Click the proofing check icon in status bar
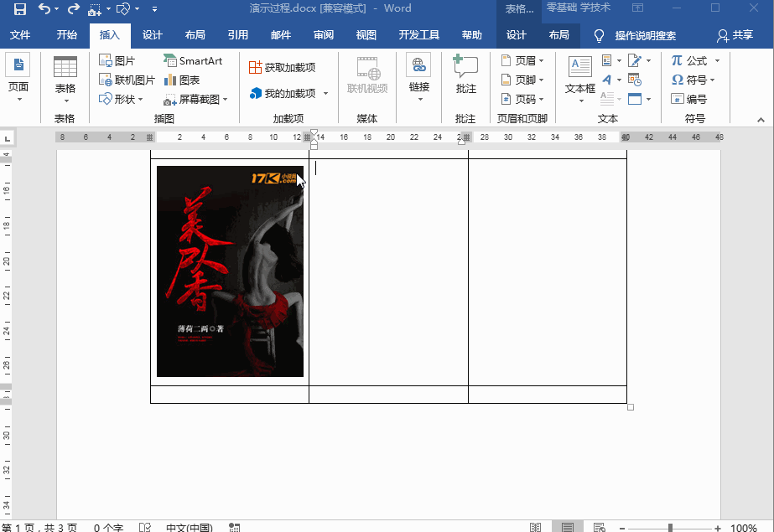Image resolution: width=774 pixels, height=532 pixels. click(144, 528)
